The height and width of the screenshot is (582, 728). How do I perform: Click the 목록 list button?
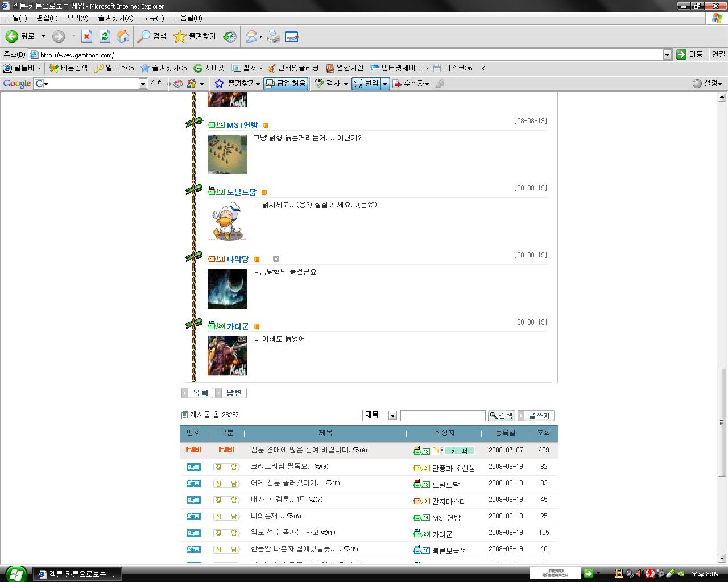coord(197,393)
